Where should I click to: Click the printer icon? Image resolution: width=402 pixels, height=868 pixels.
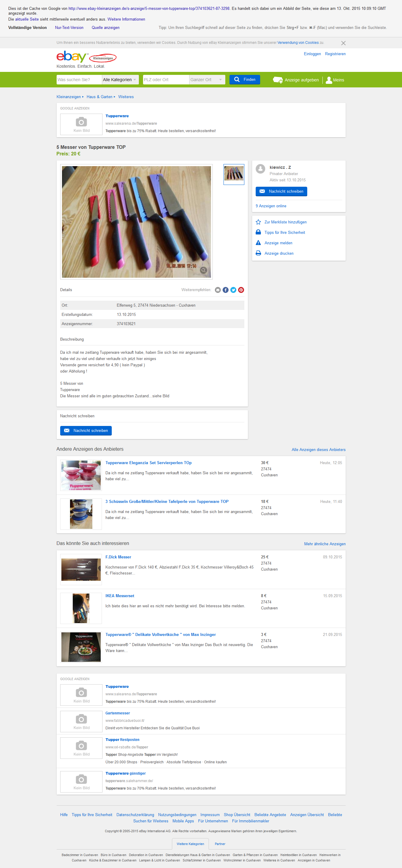pos(258,253)
